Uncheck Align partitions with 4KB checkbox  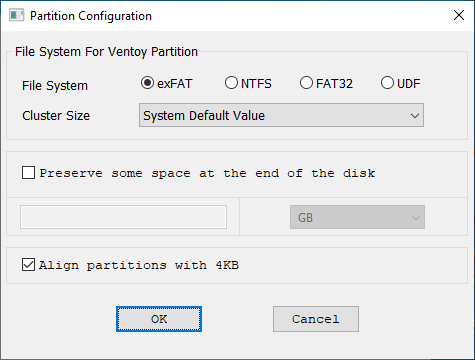(x=28, y=265)
